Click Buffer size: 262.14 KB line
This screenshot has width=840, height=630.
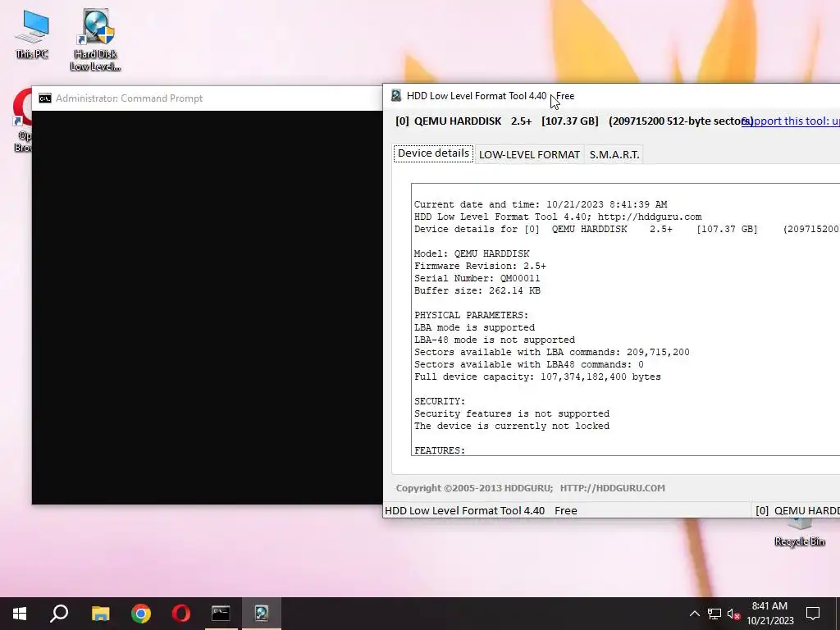pos(477,290)
